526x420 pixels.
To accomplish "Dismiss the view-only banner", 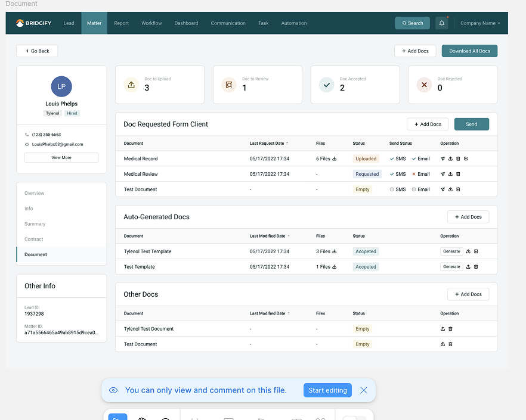I will coord(364,390).
